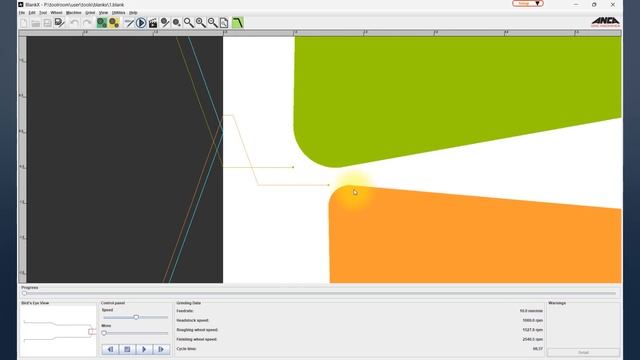
Task: Click the ANCA logo
Action: [605, 22]
